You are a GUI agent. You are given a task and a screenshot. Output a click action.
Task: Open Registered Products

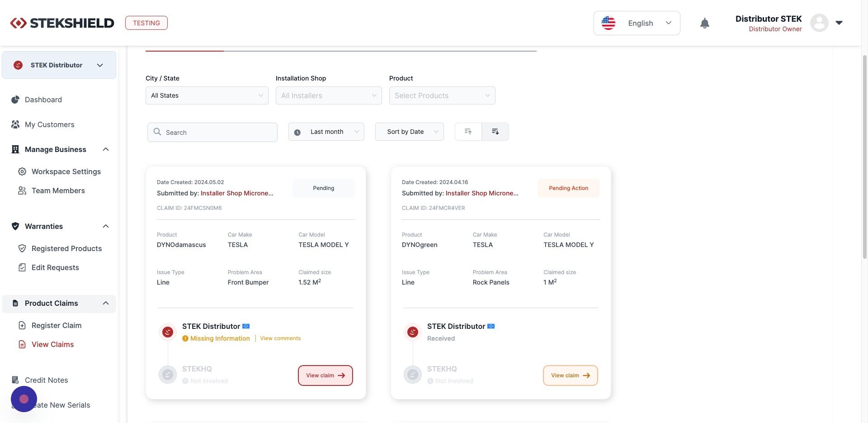[x=66, y=248]
